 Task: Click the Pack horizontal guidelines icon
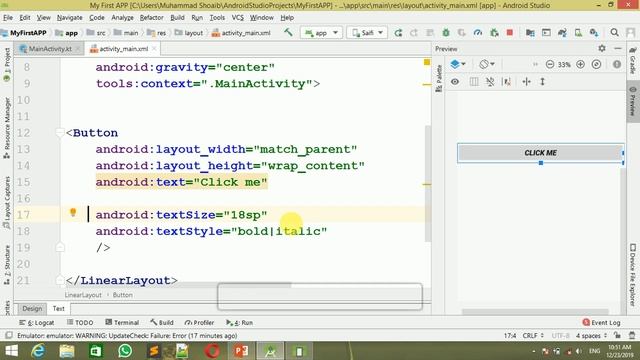click(x=526, y=82)
